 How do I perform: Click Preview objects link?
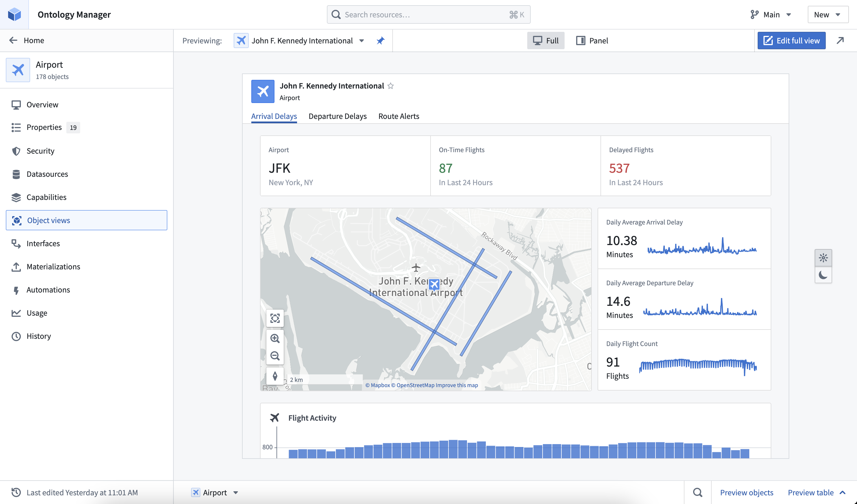point(746,492)
